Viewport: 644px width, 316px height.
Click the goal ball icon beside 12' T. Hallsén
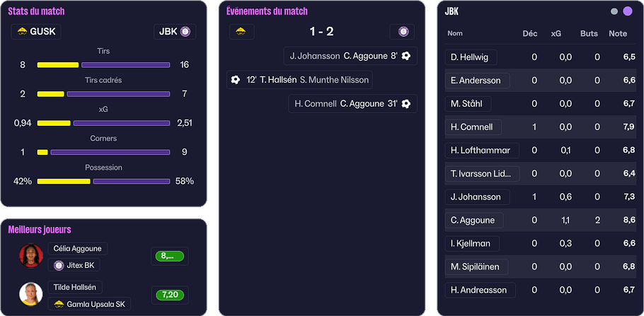point(236,80)
